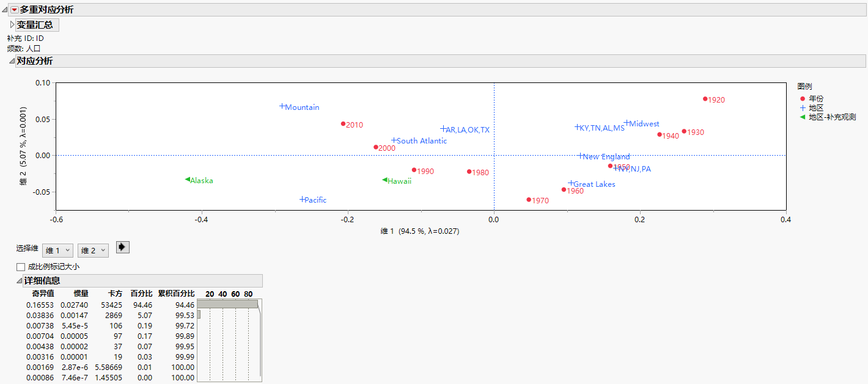The width and height of the screenshot is (868, 384).
Task: Collapse the 详细信息 section
Action: [x=19, y=281]
